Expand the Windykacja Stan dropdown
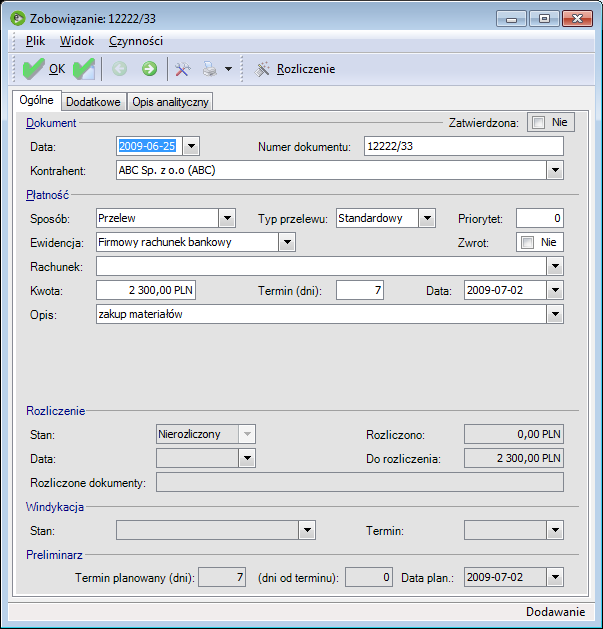The image size is (603, 629). (307, 530)
